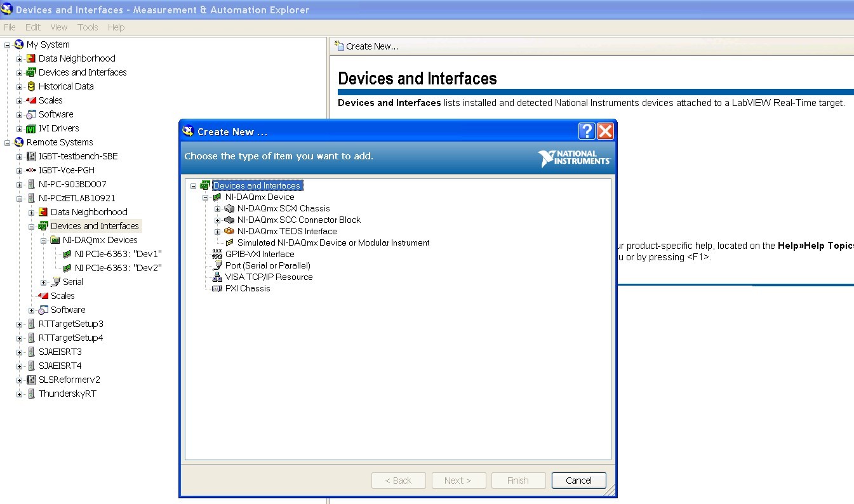Open the Help menu
The height and width of the screenshot is (504, 854).
(x=116, y=27)
